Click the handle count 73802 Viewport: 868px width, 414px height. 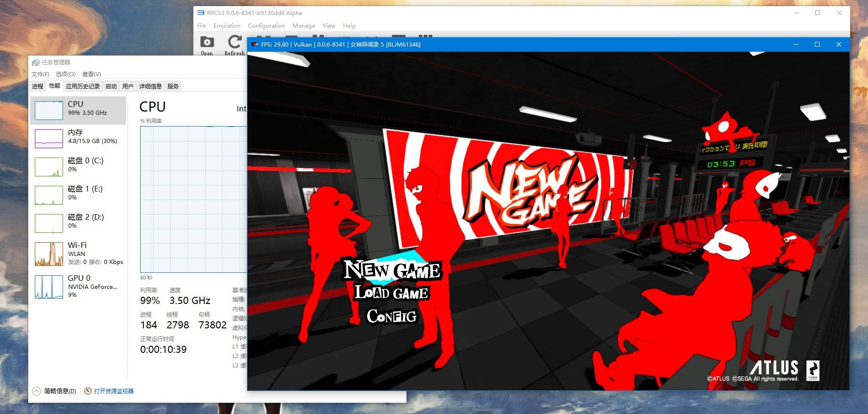213,325
